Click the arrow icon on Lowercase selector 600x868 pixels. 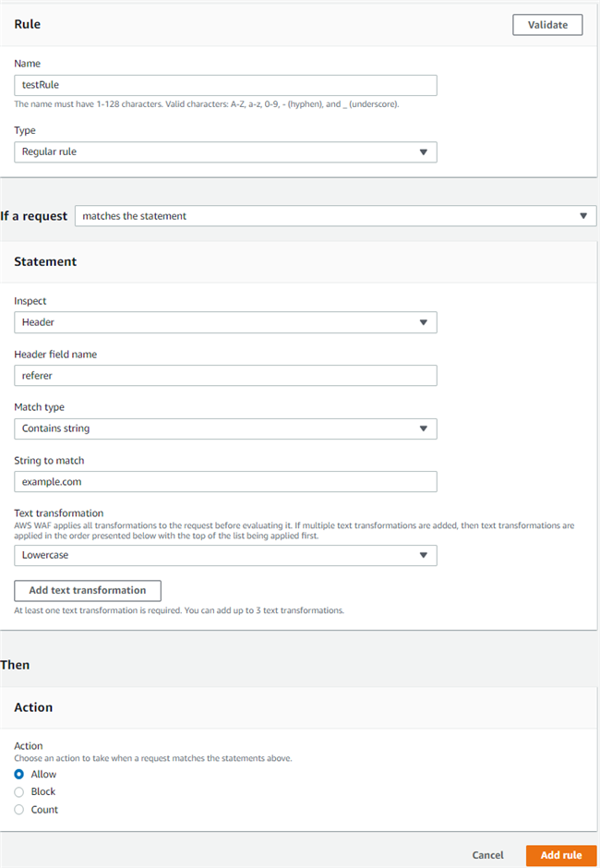[x=423, y=555]
